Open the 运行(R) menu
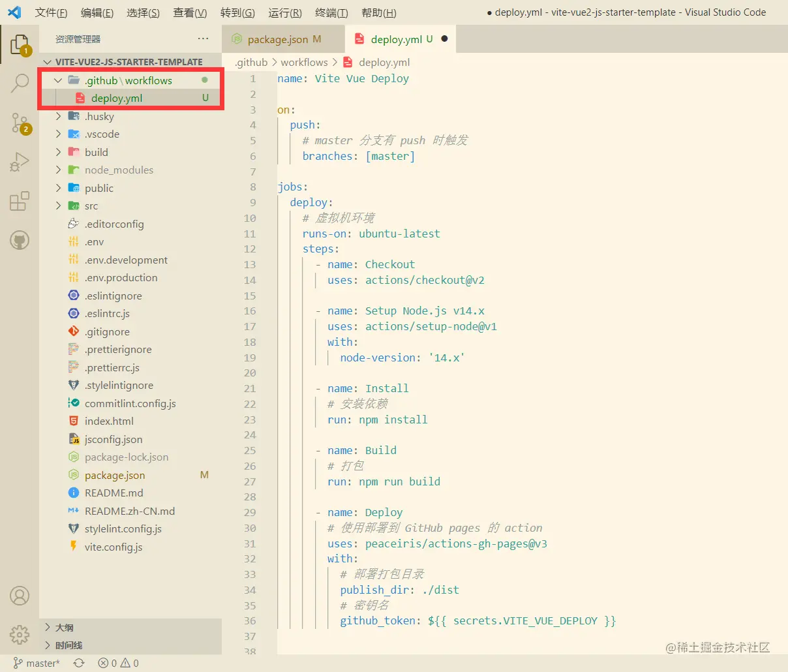The image size is (788, 672). tap(285, 12)
